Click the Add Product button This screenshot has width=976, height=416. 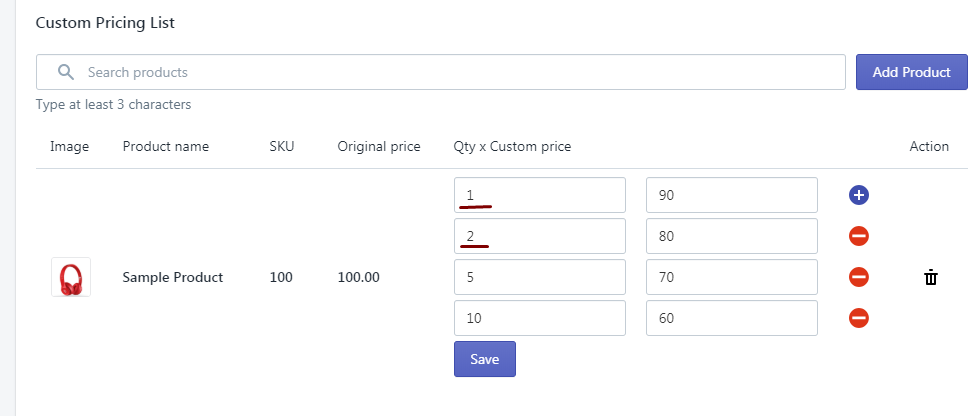click(x=911, y=72)
